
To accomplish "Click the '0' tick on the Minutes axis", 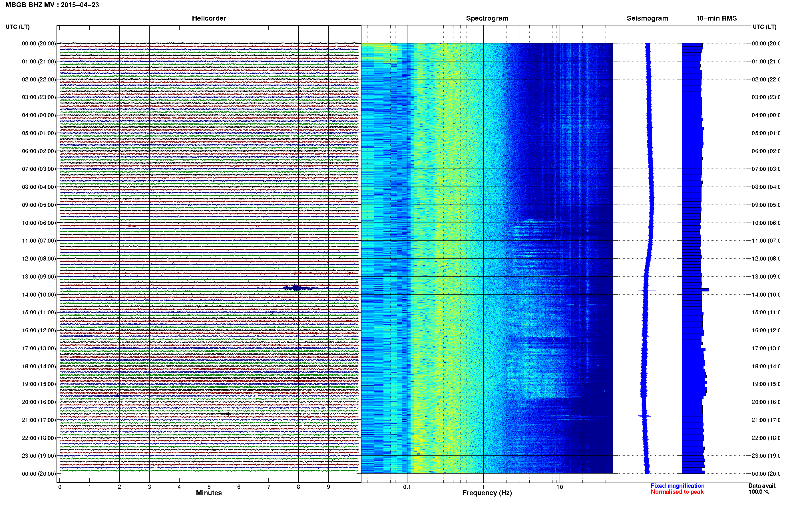I will [x=60, y=487].
